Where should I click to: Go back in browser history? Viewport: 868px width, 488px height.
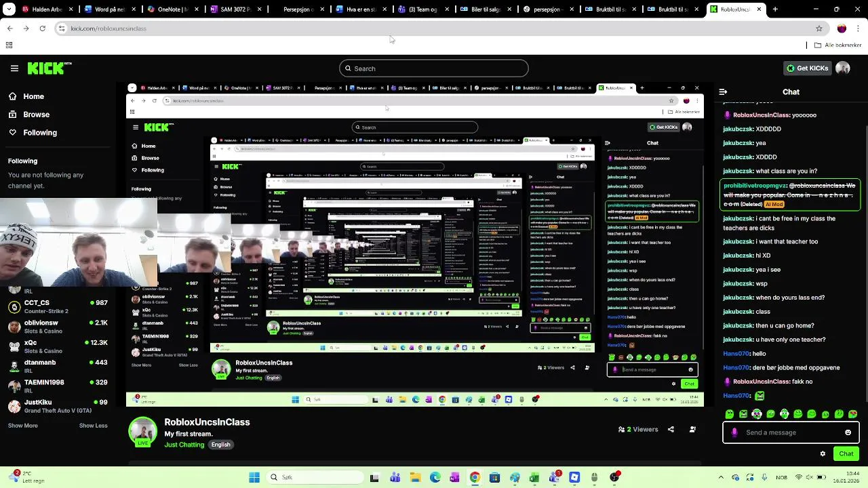click(10, 28)
